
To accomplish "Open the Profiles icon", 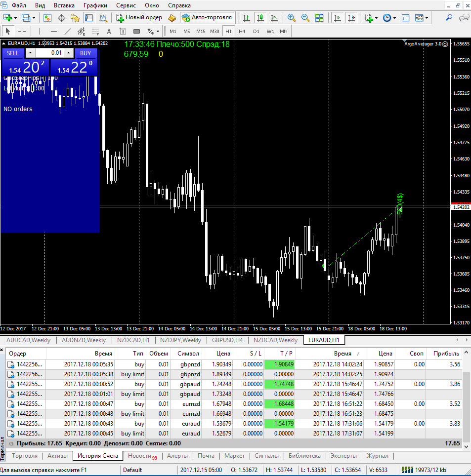I will (26, 18).
